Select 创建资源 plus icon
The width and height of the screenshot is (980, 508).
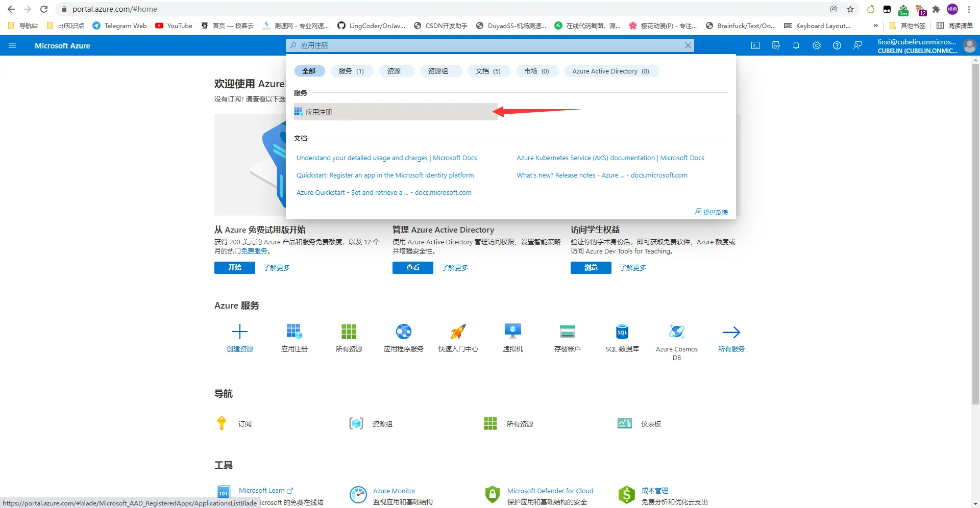pos(239,332)
